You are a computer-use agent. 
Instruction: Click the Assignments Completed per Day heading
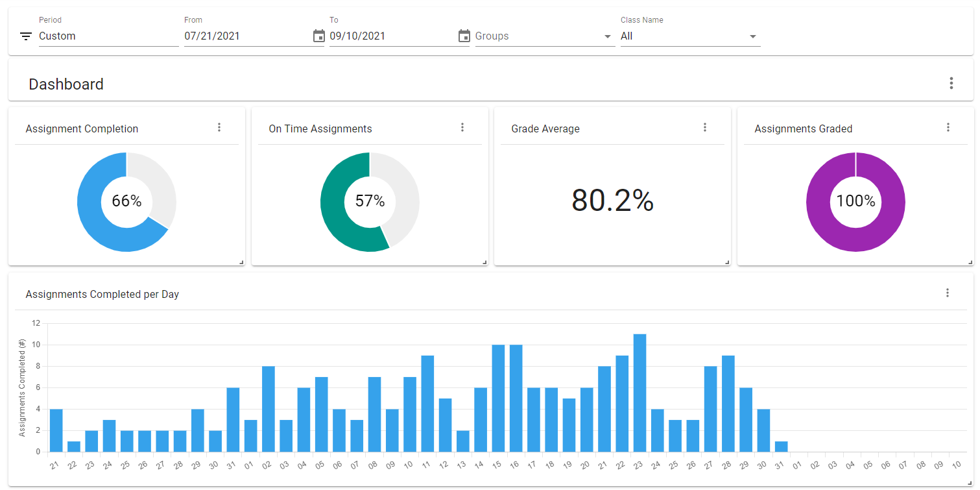point(102,295)
